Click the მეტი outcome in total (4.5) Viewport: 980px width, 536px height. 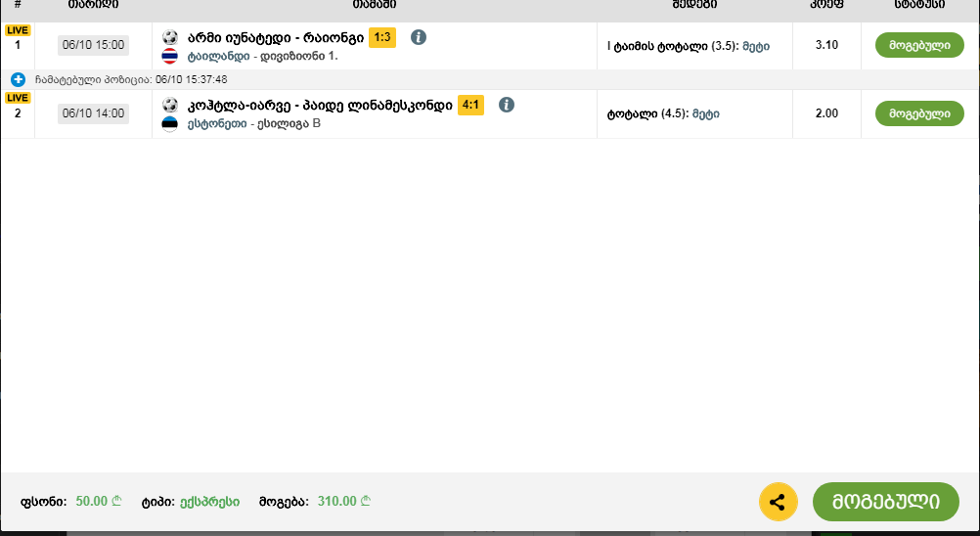[x=705, y=114]
